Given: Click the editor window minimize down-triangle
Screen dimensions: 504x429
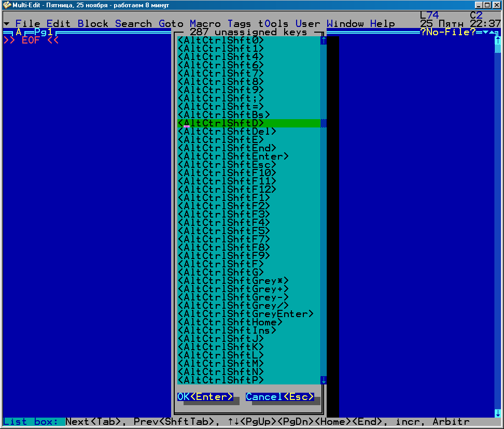Looking at the screenshot, I should pyautogui.click(x=485, y=32).
